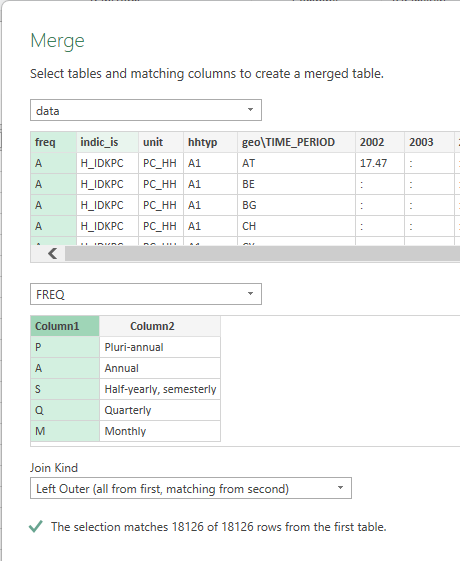The height and width of the screenshot is (561, 460).
Task: Click the Pluri-annual cell
Action: tap(160, 347)
